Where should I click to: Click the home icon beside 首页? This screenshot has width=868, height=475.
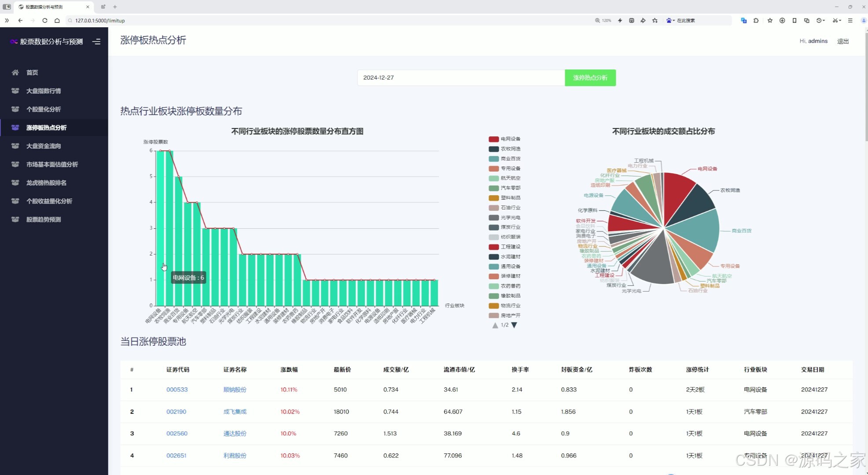pos(15,73)
